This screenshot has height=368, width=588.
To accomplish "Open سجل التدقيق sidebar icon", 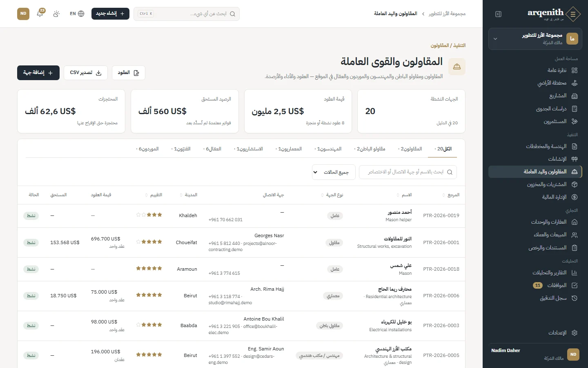I will (575, 298).
